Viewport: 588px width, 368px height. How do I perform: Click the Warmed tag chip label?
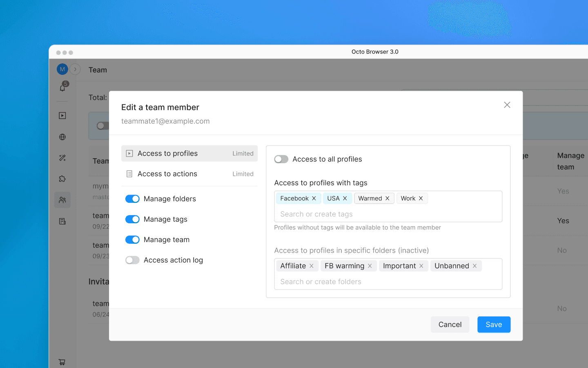coord(370,198)
